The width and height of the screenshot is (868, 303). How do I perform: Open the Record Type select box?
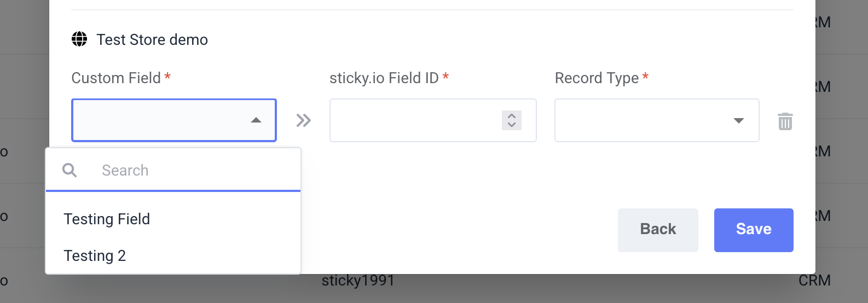tap(657, 120)
